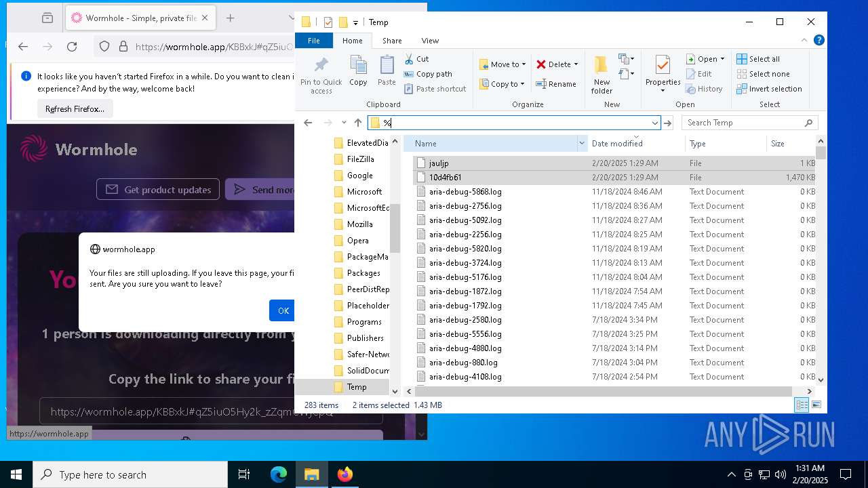This screenshot has width=868, height=488.
Task: Open Properties from the ribbon
Action: 663,75
